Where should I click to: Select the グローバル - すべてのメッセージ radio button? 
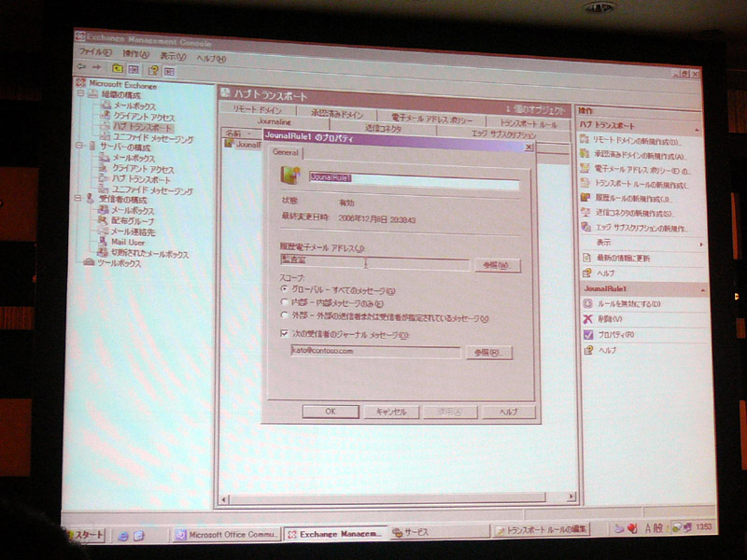285,289
